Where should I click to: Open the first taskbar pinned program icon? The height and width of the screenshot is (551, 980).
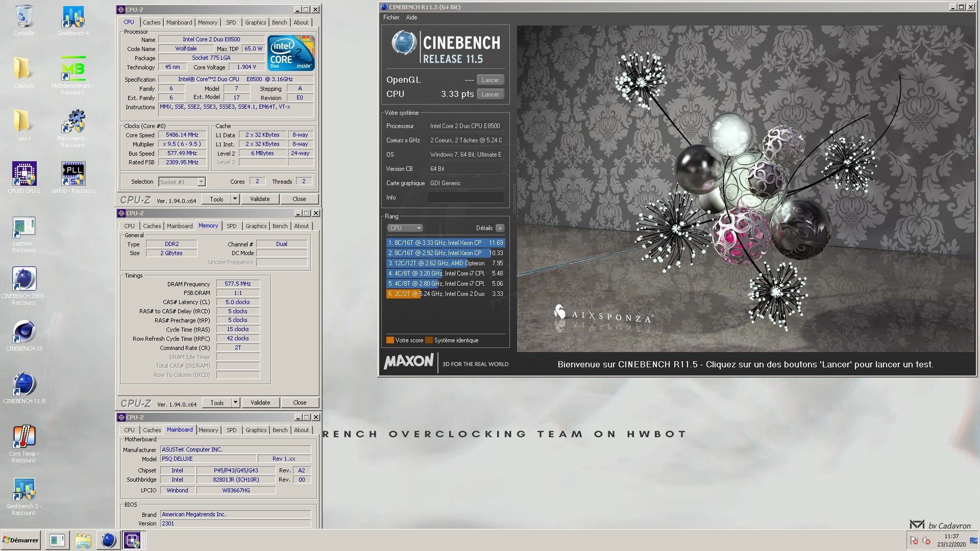(x=57, y=540)
